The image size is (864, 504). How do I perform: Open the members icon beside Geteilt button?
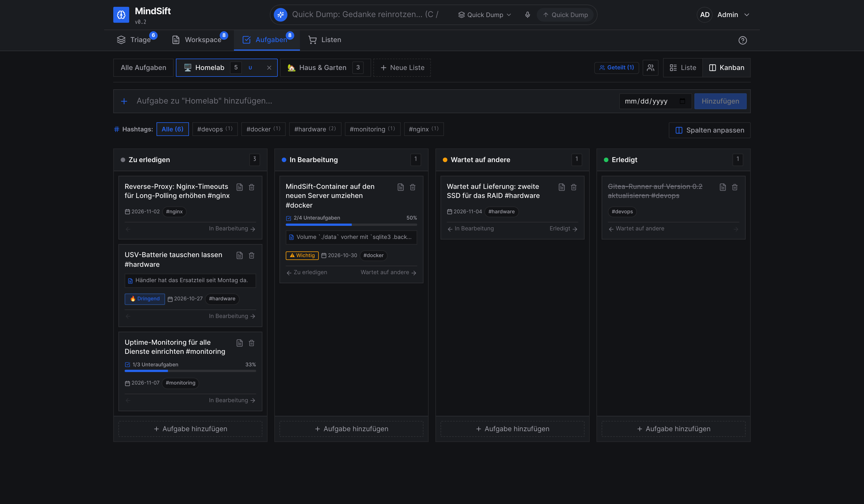pyautogui.click(x=650, y=68)
